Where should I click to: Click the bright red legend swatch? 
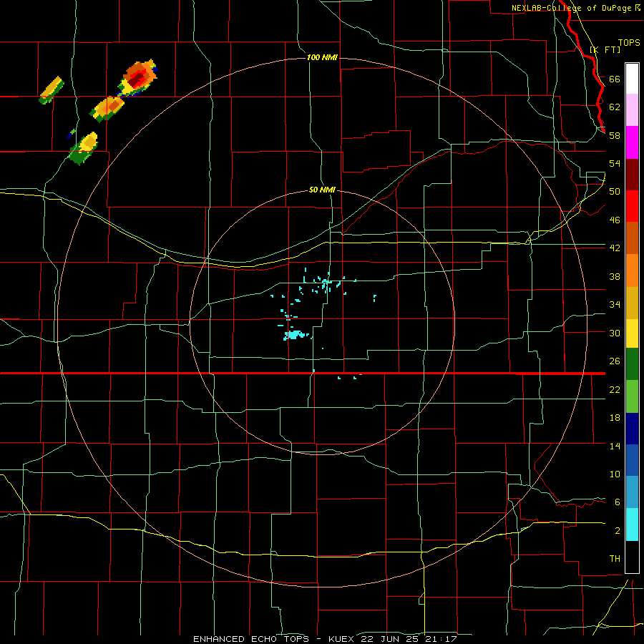point(632,206)
